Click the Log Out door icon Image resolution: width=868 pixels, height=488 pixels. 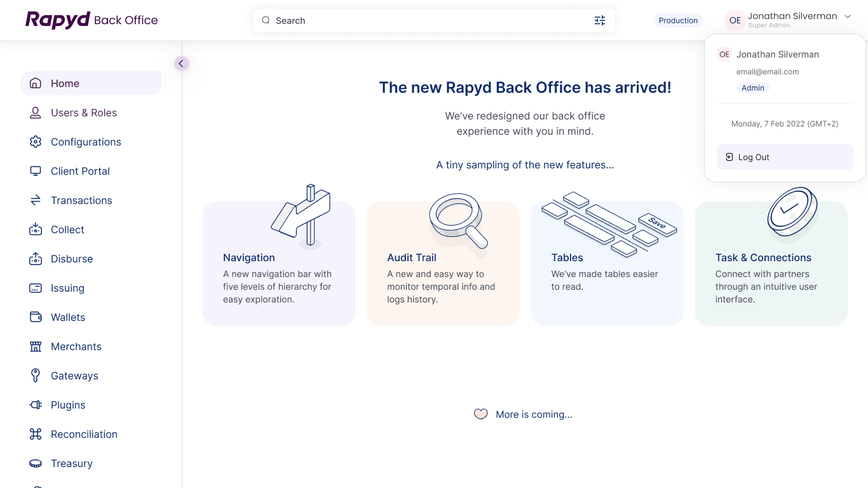point(729,157)
